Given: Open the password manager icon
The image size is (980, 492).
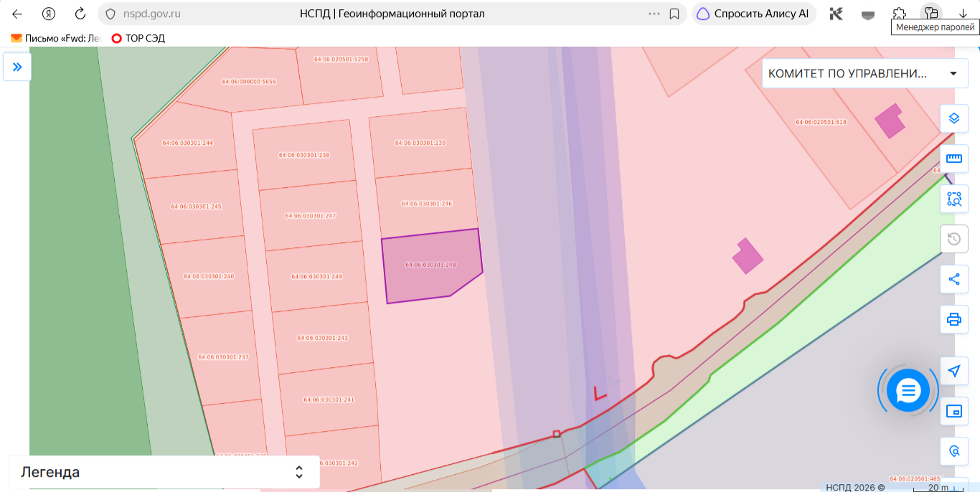Looking at the screenshot, I should coord(931,14).
